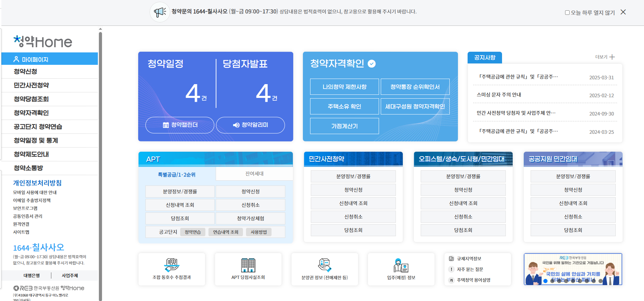
Task: Open 민간사전청약 sidebar menu
Action: pos(50,86)
